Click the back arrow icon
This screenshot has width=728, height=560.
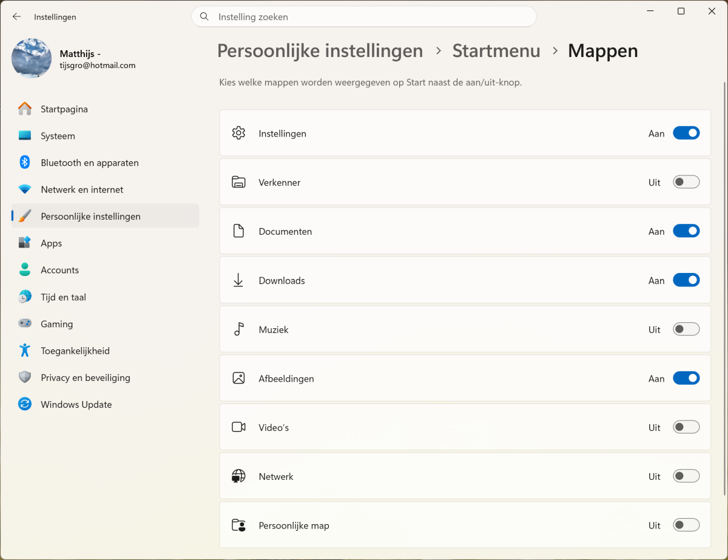pos(17,17)
